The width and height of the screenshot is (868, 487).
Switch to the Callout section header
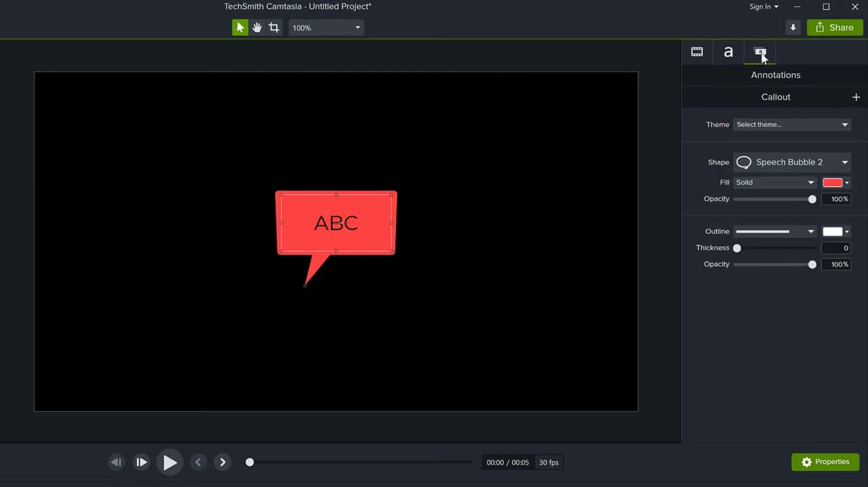point(775,97)
